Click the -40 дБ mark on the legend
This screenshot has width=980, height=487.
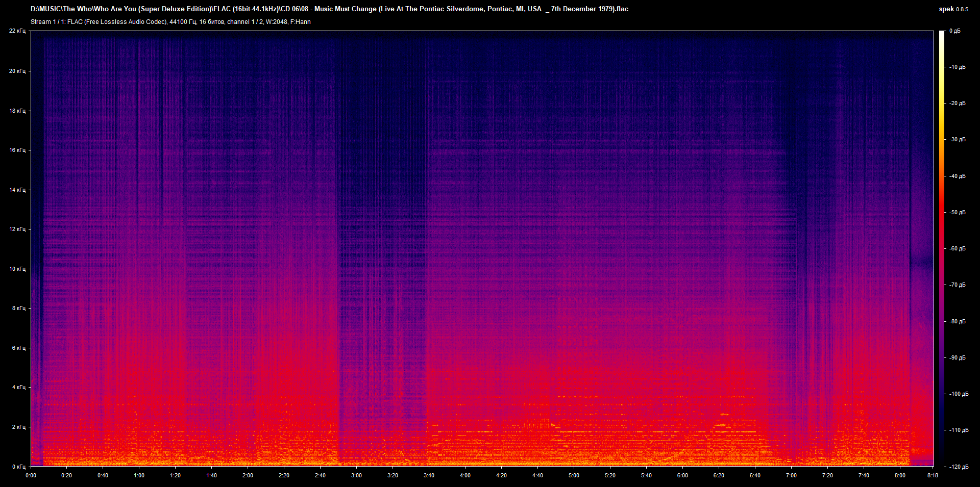point(957,176)
